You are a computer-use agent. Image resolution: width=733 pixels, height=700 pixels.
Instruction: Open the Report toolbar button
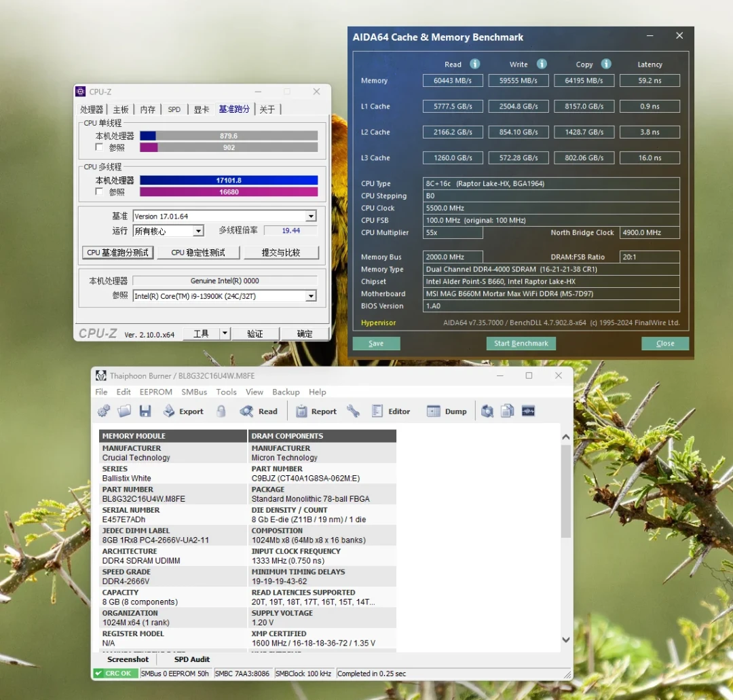pos(316,411)
